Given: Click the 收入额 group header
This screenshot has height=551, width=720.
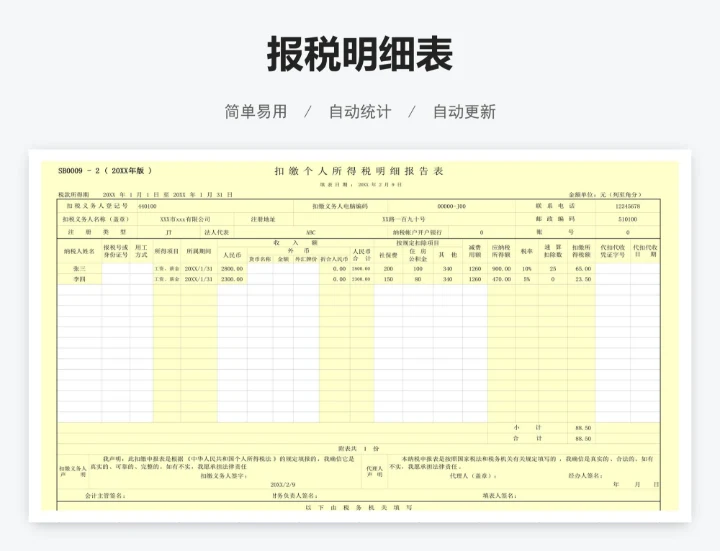Looking at the screenshot, I should coord(295,243).
